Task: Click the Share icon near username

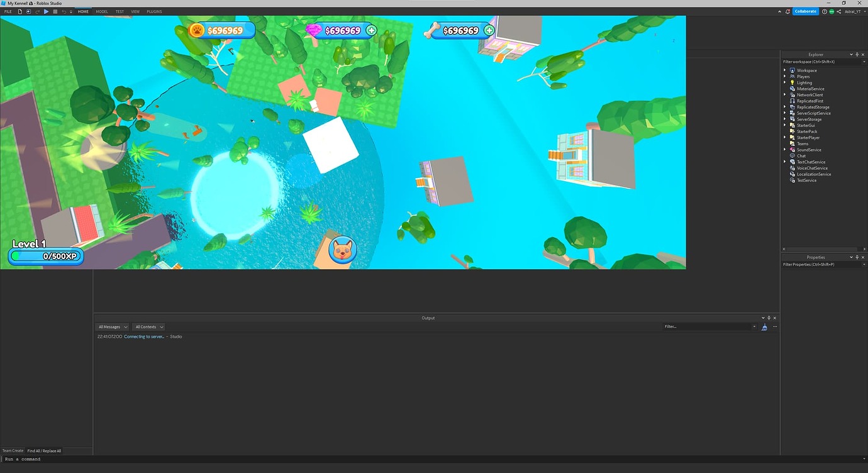Action: click(x=839, y=11)
